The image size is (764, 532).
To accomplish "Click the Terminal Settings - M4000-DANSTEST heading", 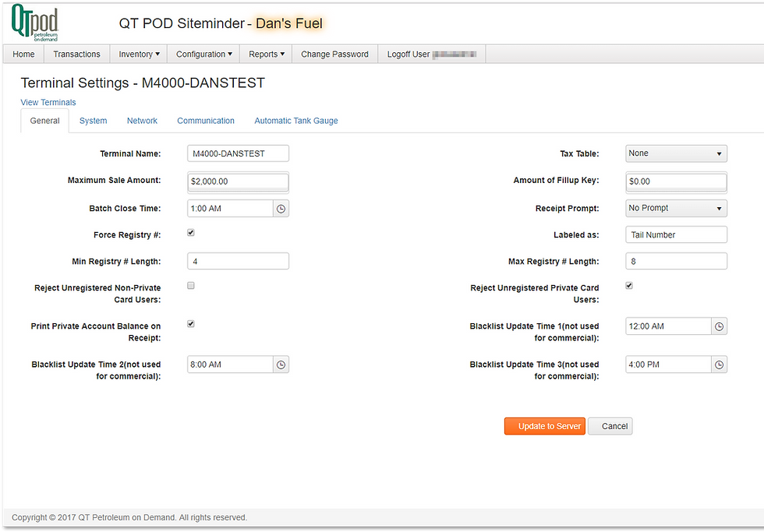I will coord(143,83).
